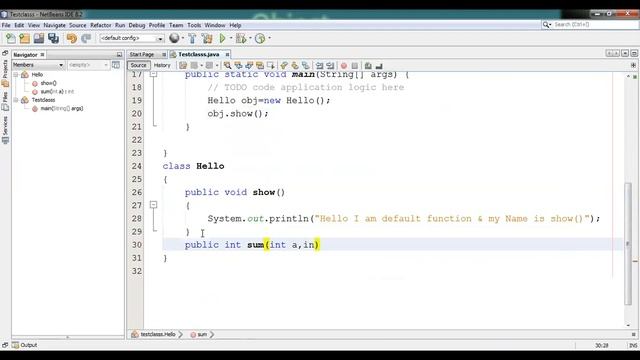The width and height of the screenshot is (640, 360).
Task: Switch to the Start Page tab
Action: coord(142,54)
